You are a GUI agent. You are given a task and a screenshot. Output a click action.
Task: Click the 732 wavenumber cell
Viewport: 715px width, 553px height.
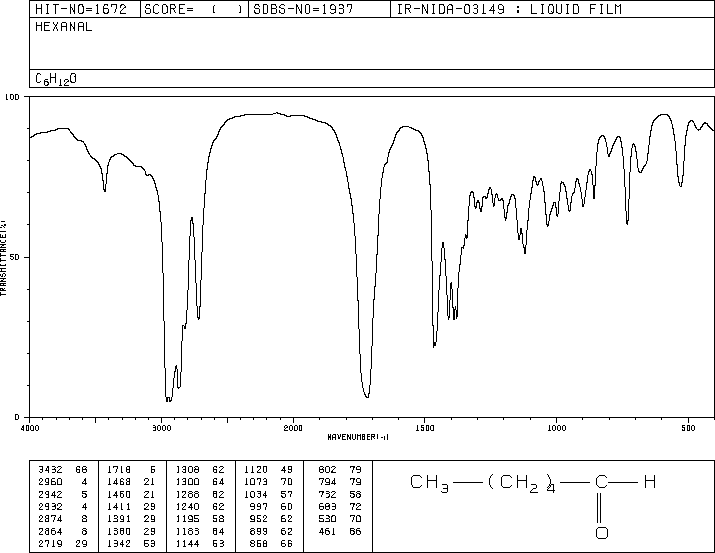tap(327, 494)
